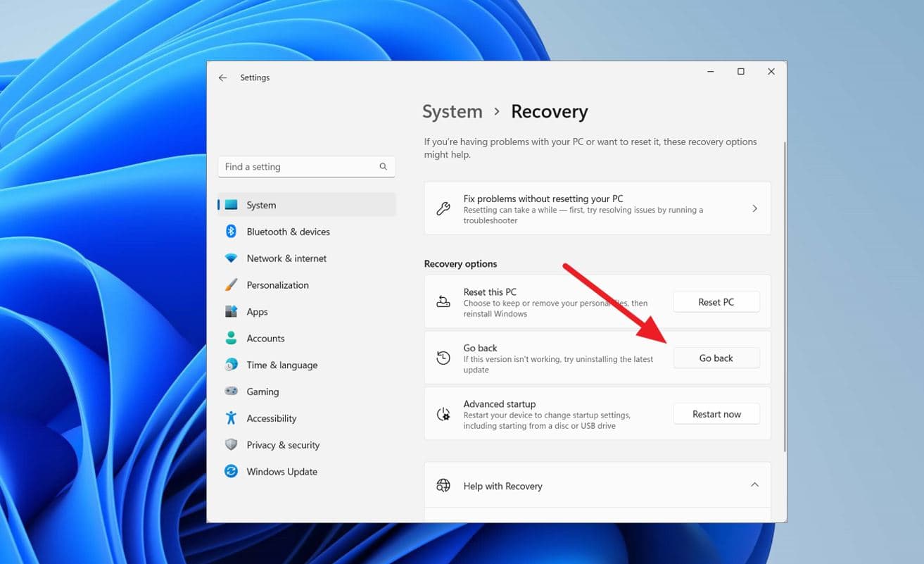Click chevron on Fix problems card
Image resolution: width=924 pixels, height=564 pixels.
(754, 208)
